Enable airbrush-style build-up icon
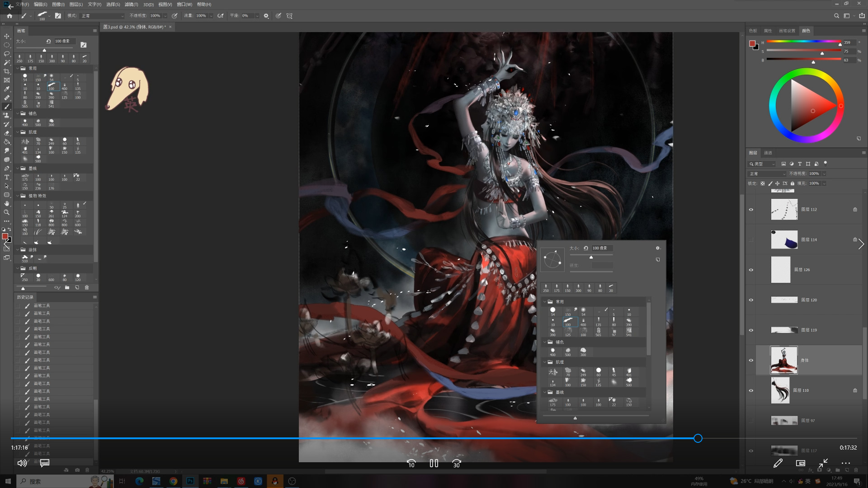The image size is (868, 488). (220, 16)
